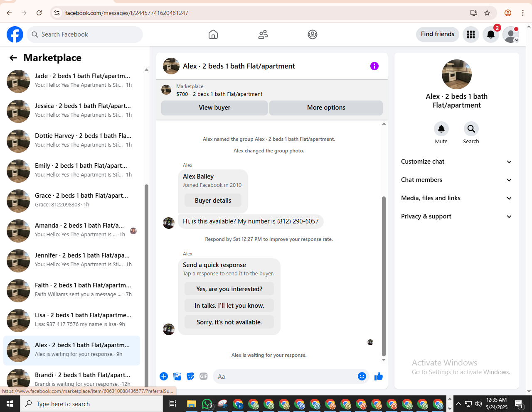
Task: Bookmark this page star icon
Action: click(x=487, y=13)
